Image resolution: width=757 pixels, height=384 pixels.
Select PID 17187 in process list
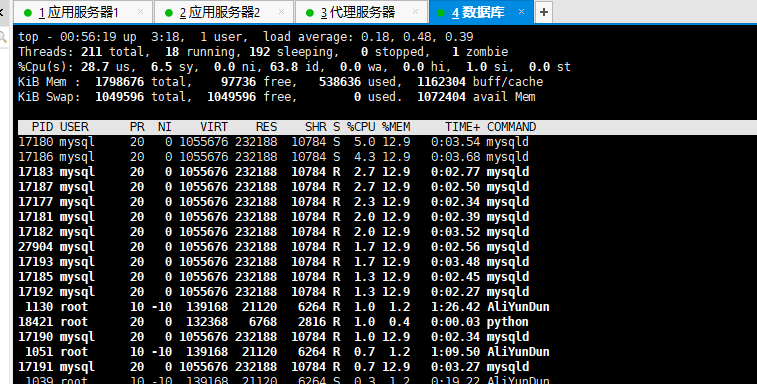tap(36, 187)
